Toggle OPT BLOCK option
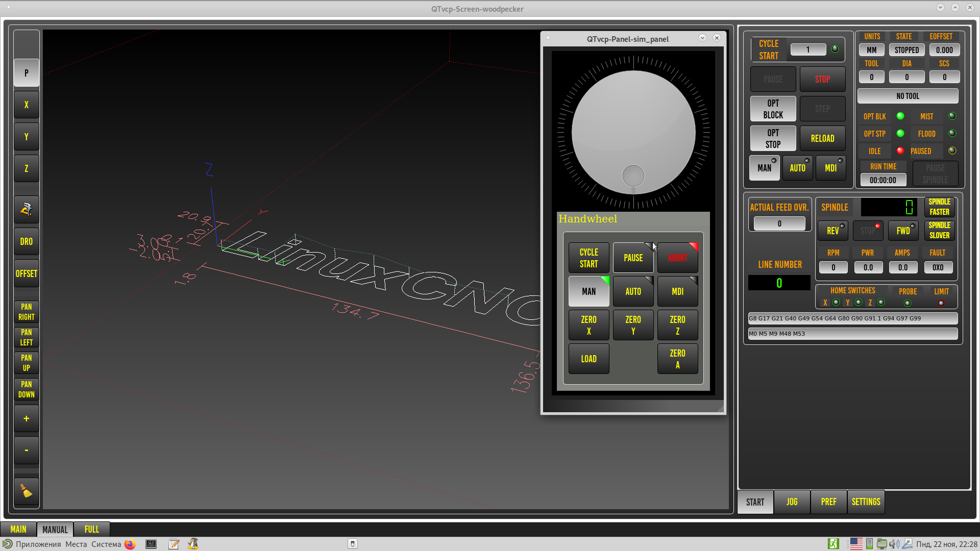980x551 pixels. click(x=773, y=109)
